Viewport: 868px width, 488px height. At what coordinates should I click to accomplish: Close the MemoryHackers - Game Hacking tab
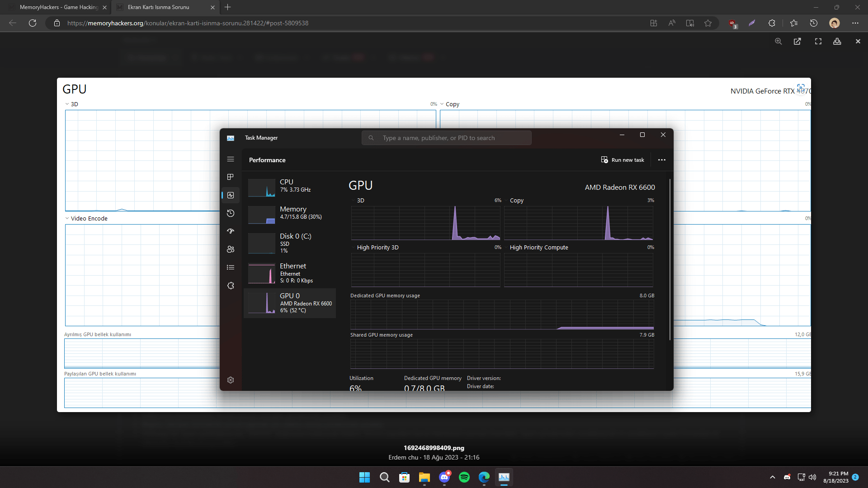(x=104, y=7)
